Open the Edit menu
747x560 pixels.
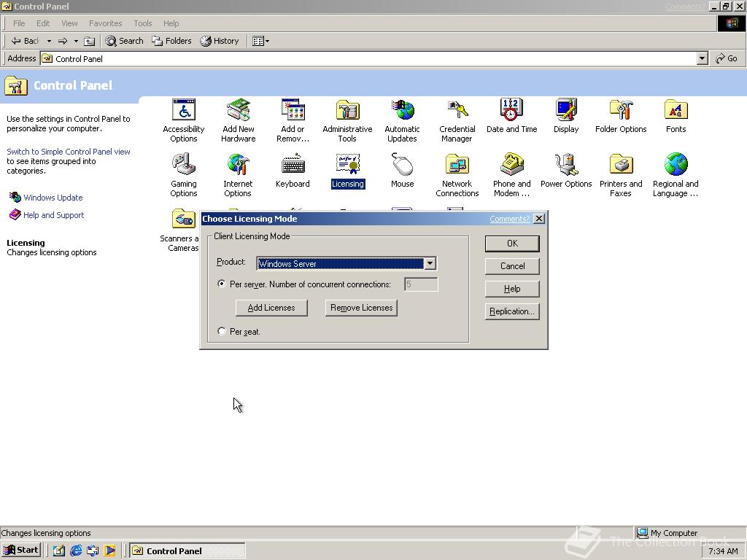coord(43,23)
